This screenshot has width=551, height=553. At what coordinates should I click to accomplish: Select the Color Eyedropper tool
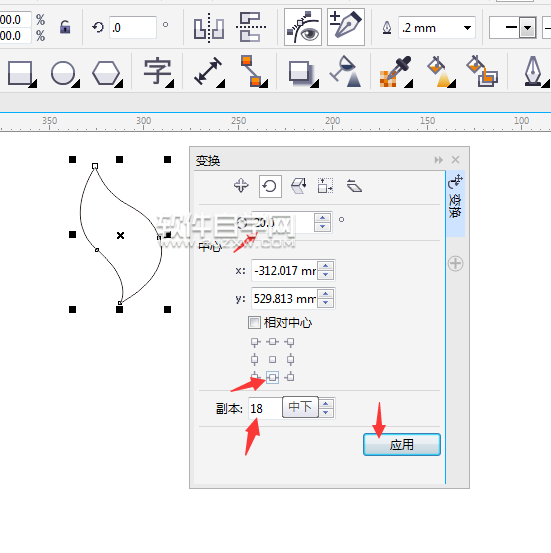[396, 72]
